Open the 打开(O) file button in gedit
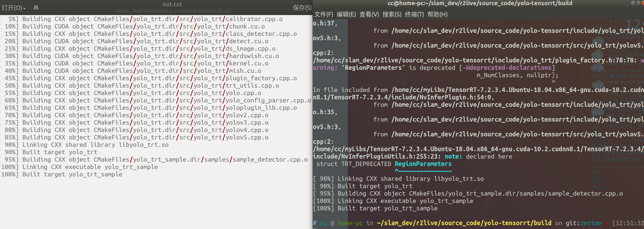The height and width of the screenshot is (229, 644). coord(14,8)
